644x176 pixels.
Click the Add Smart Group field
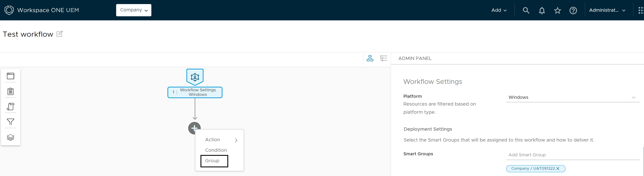coord(573,155)
